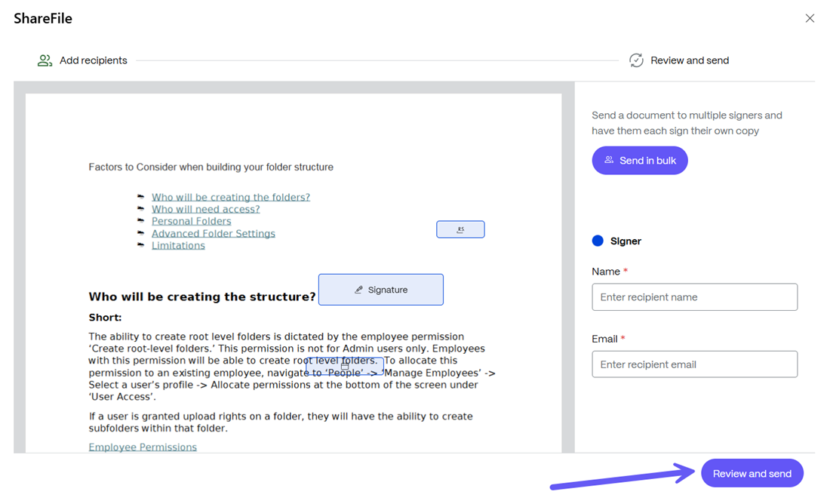Select the initials field box on document
This screenshot has width=830, height=504.
[x=460, y=229]
